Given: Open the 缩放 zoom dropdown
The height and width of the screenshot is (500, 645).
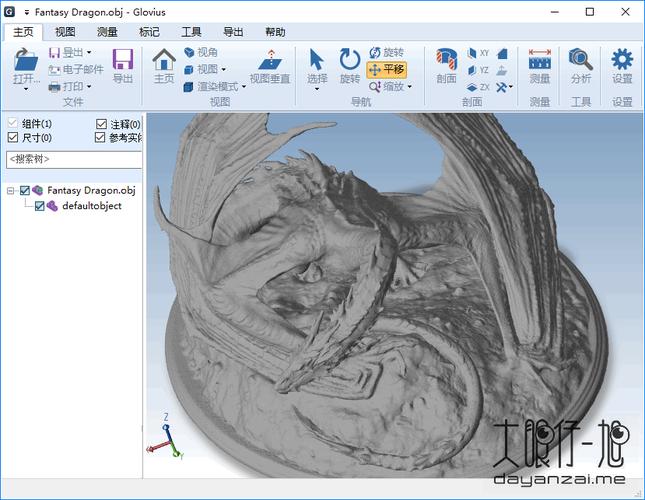Looking at the screenshot, I should 410,87.
